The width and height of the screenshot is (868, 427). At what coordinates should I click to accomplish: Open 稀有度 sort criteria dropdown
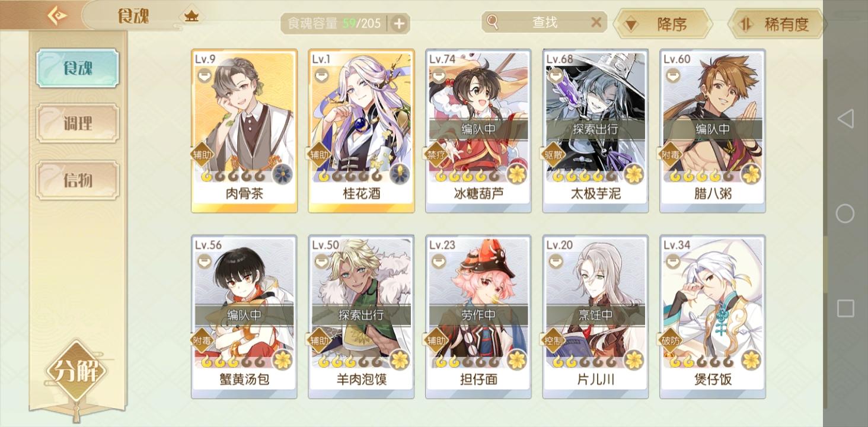(777, 24)
